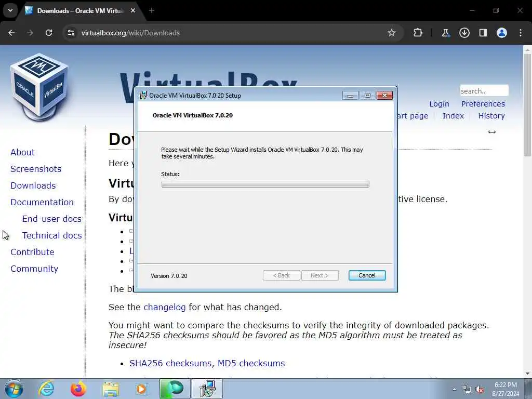532x399 pixels.
Task: Open the Preferences link
Action: [483, 104]
